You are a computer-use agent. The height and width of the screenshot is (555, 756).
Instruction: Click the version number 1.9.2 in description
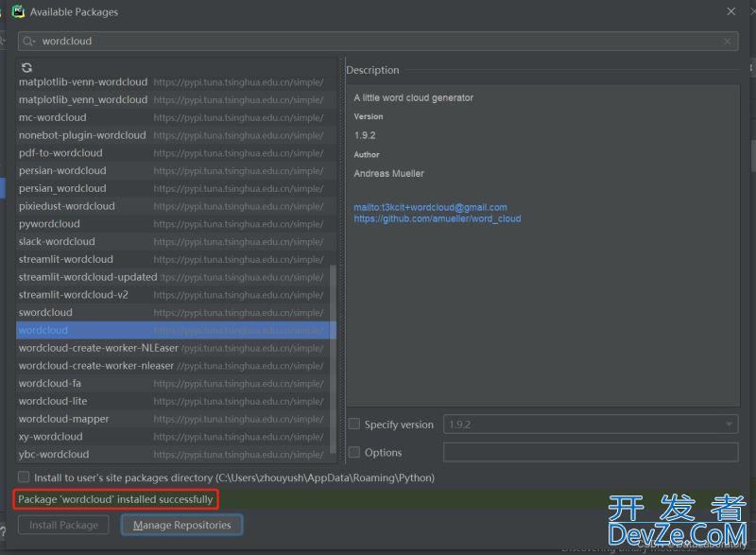[365, 135]
